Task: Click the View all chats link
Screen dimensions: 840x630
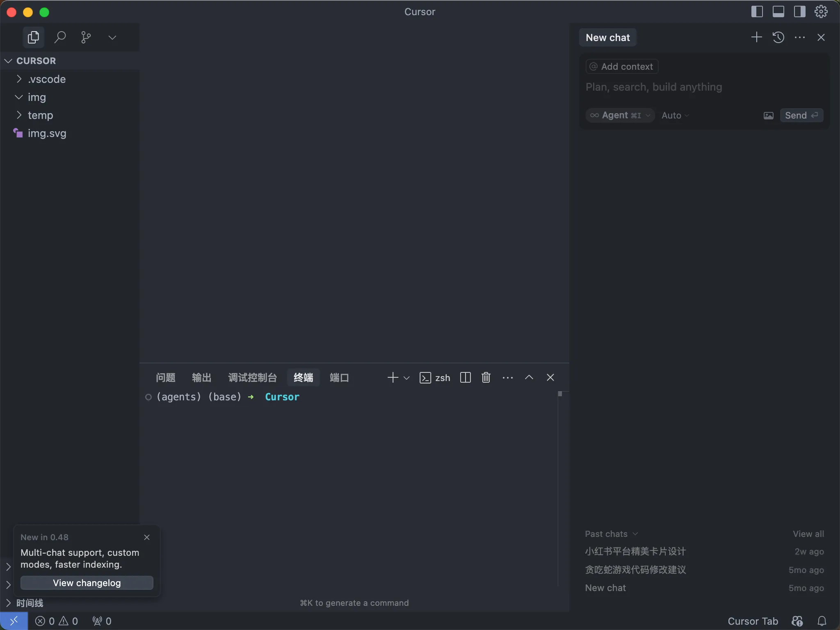Action: click(x=808, y=534)
